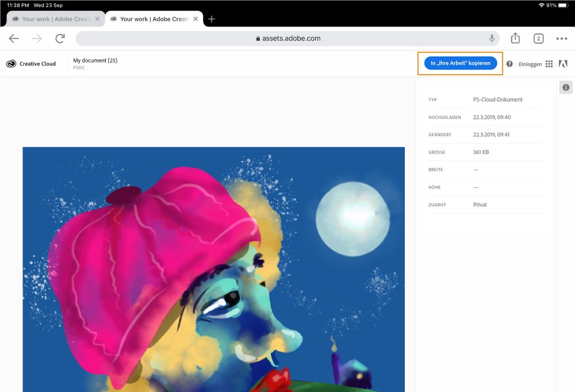Click the Creative Cloud logo
Screen dimensions: 575x392
(11, 64)
